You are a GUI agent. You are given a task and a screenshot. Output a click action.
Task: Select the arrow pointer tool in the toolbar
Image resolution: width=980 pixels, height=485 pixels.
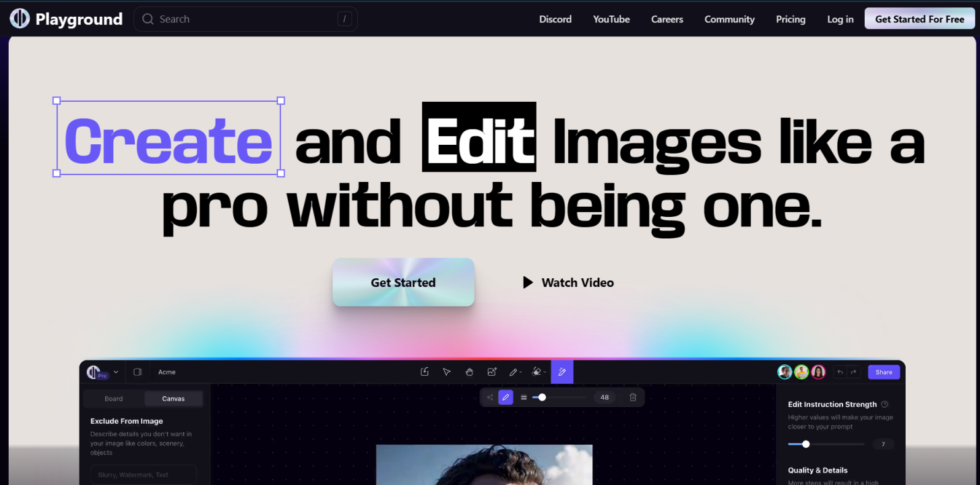point(446,372)
